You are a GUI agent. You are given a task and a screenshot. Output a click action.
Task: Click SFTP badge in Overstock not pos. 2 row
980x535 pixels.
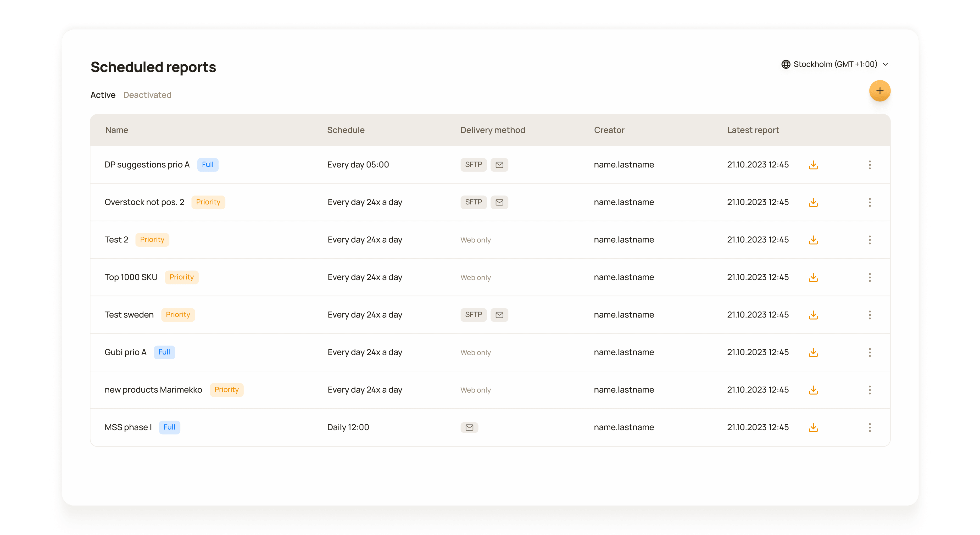coord(473,202)
